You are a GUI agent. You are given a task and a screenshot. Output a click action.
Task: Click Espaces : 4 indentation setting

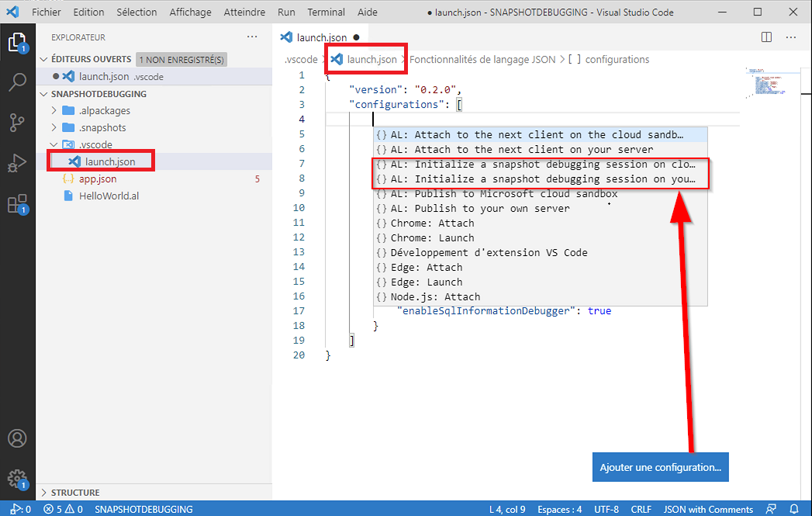pos(559,509)
